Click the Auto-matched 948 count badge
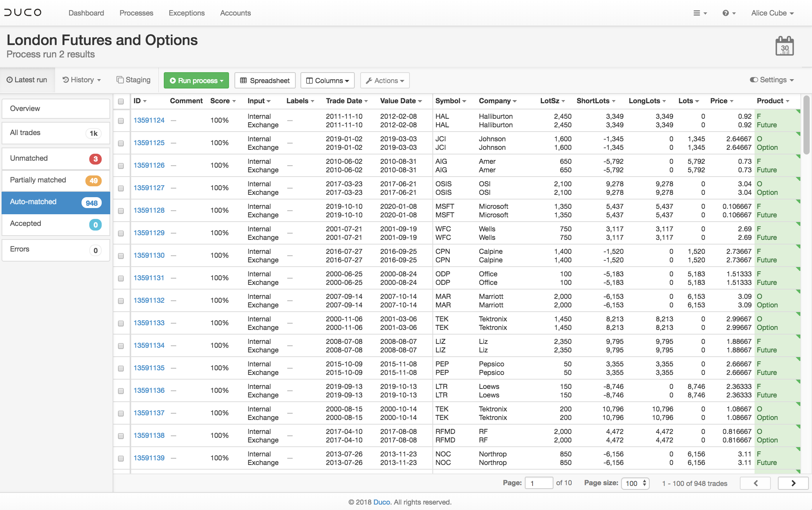This screenshot has width=812, height=510. (92, 203)
